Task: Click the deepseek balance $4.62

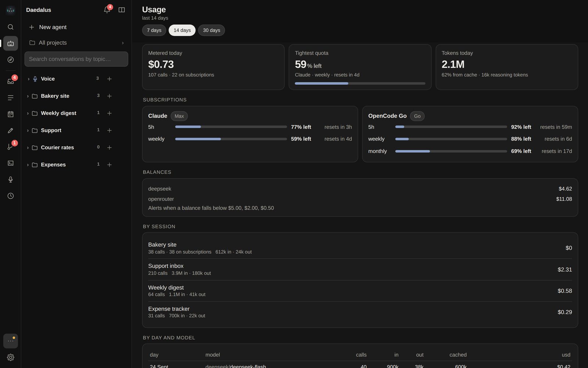Action: pyautogui.click(x=565, y=189)
